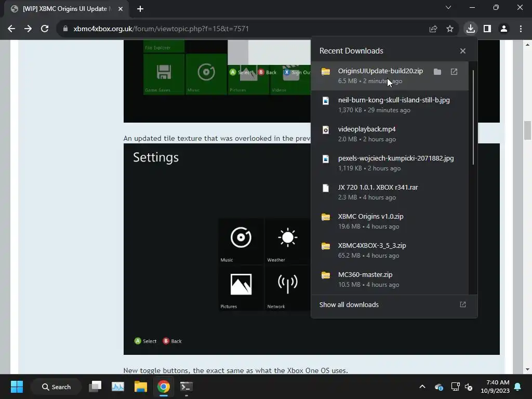The width and height of the screenshot is (532, 399).
Task: Click the Chrome taskbar icon
Action: tap(163, 387)
